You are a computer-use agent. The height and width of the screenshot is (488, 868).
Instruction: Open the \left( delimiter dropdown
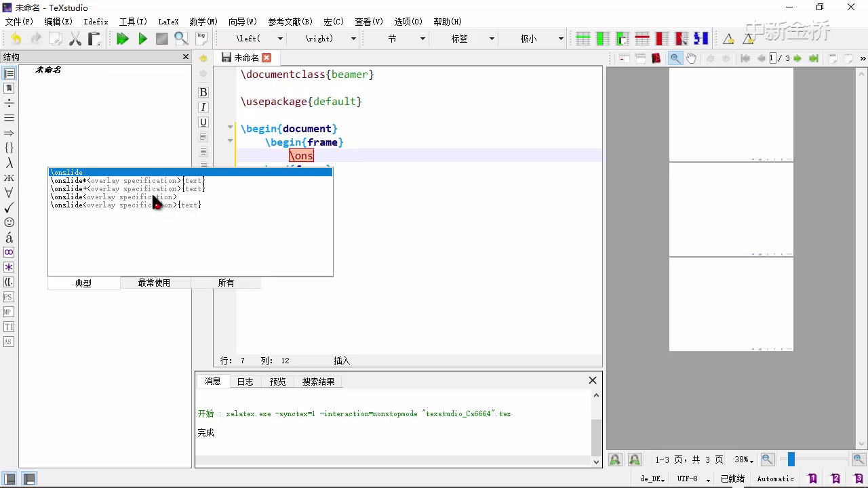coord(279,39)
